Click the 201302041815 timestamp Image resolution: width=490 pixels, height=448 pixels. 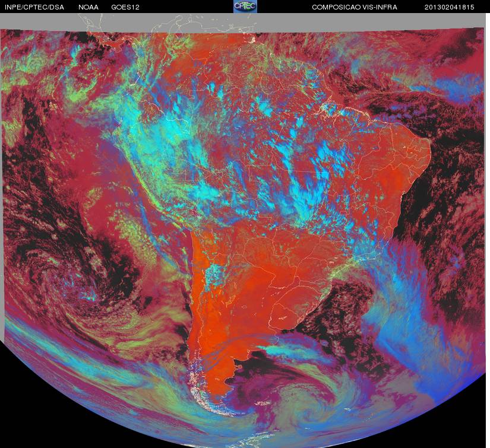coord(449,7)
